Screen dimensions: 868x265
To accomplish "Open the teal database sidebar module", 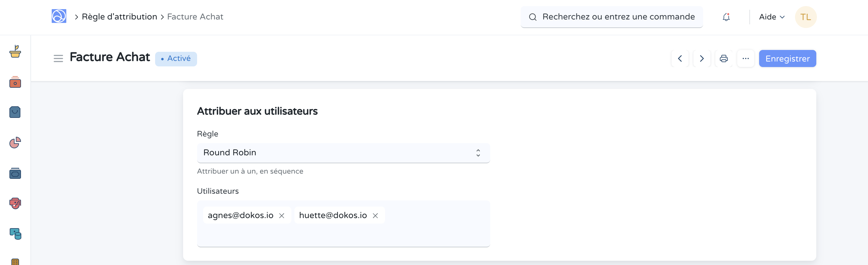I will coord(15,234).
